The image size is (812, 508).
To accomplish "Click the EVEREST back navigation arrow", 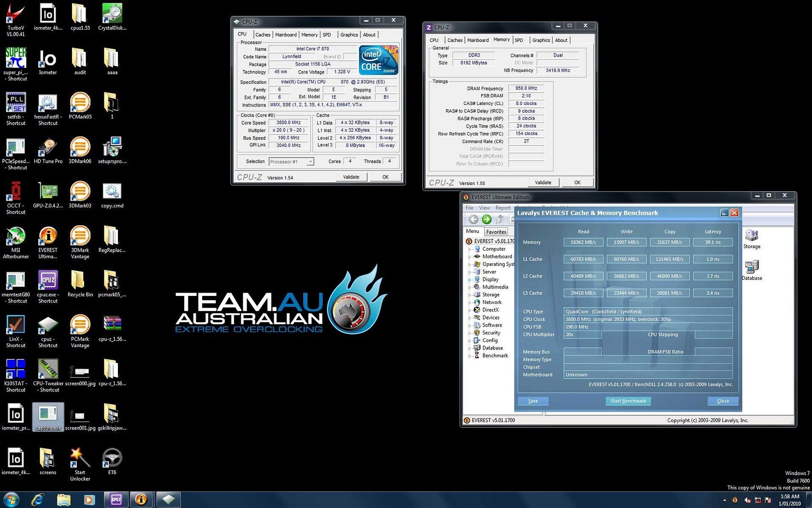I will click(474, 219).
